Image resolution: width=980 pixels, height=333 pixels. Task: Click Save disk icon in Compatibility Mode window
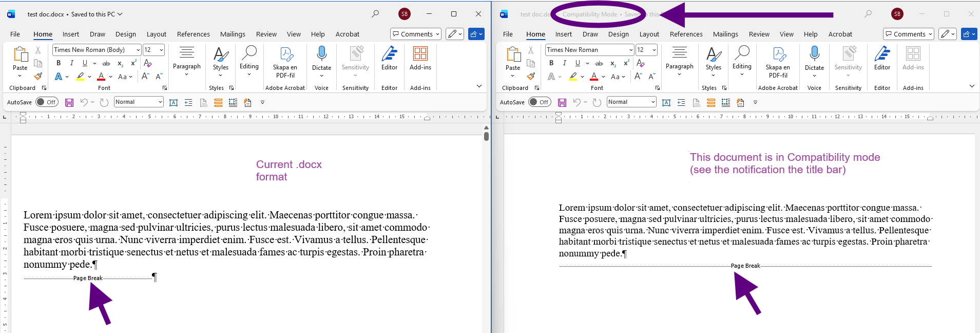(x=562, y=102)
